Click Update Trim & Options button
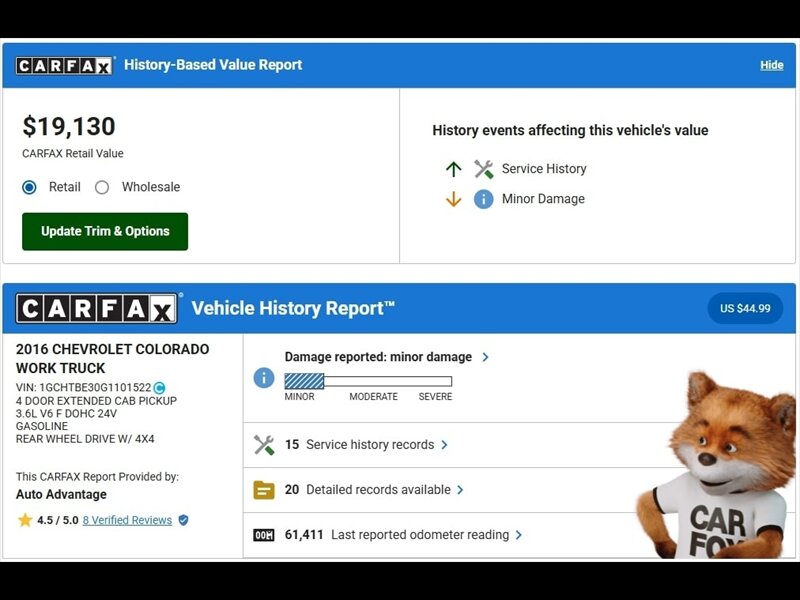This screenshot has height=600, width=800. (x=105, y=231)
